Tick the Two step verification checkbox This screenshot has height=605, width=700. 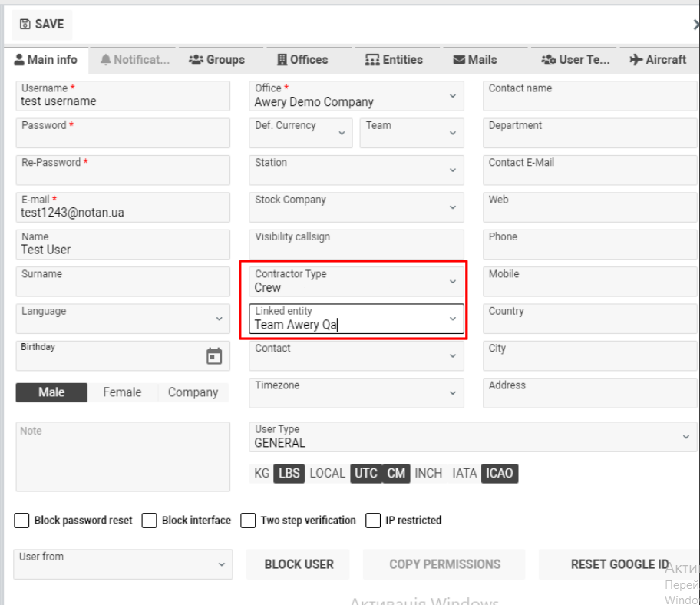coord(248,521)
